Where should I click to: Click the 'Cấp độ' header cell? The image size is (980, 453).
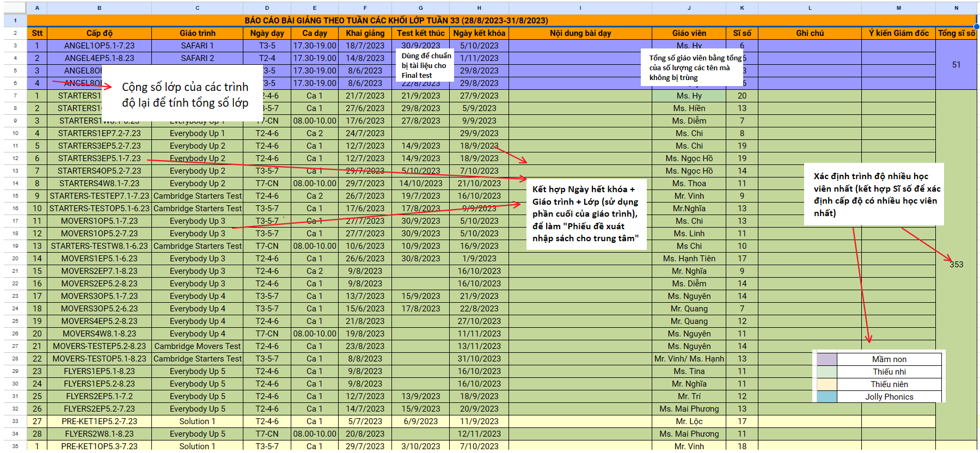[x=99, y=33]
